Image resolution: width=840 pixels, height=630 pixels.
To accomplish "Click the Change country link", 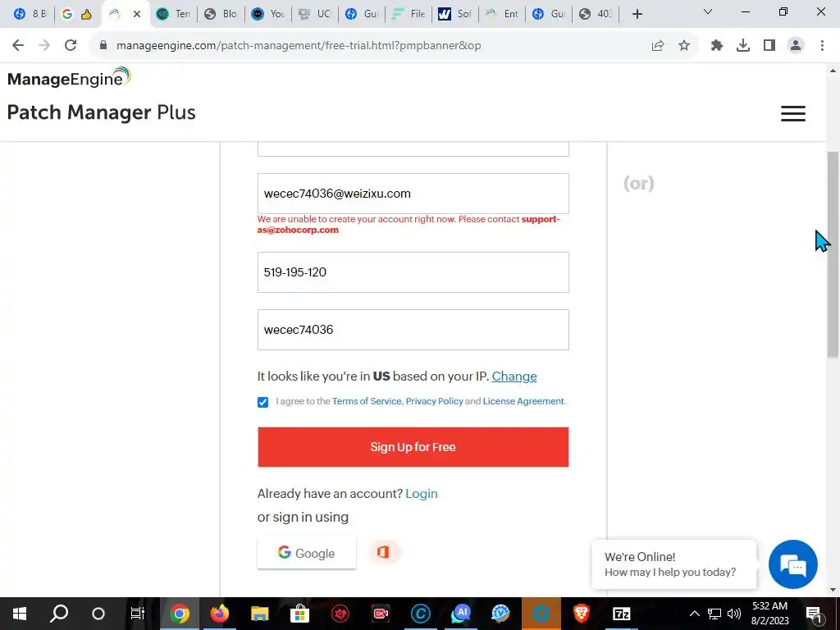I will 514,376.
